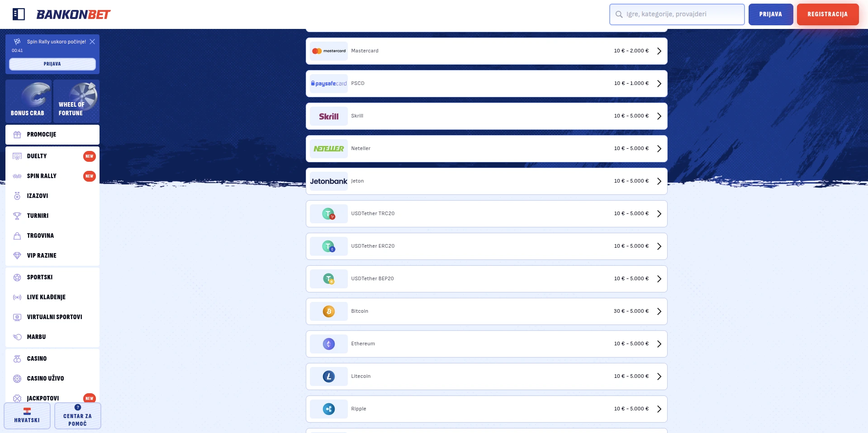Open the Hrvatski language selector
Viewport: 868px width, 433px height.
[x=27, y=416]
